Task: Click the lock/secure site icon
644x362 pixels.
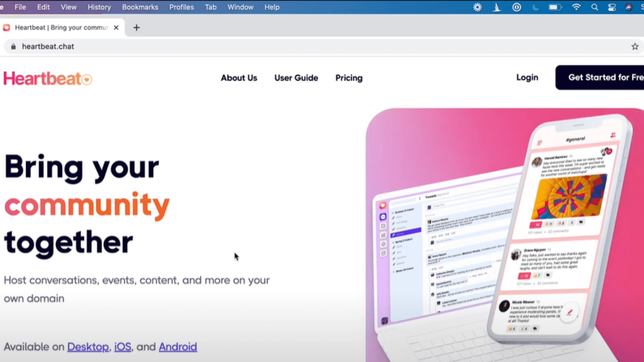Action: 13,46
